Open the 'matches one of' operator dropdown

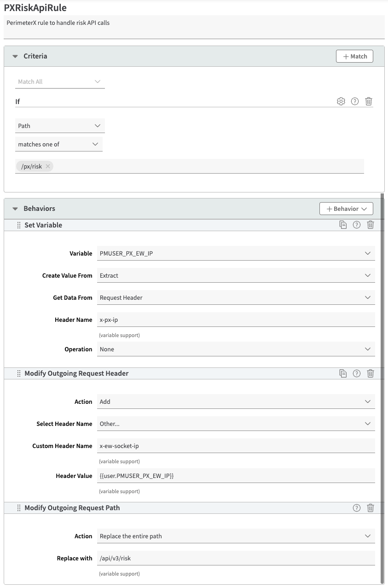(58, 144)
